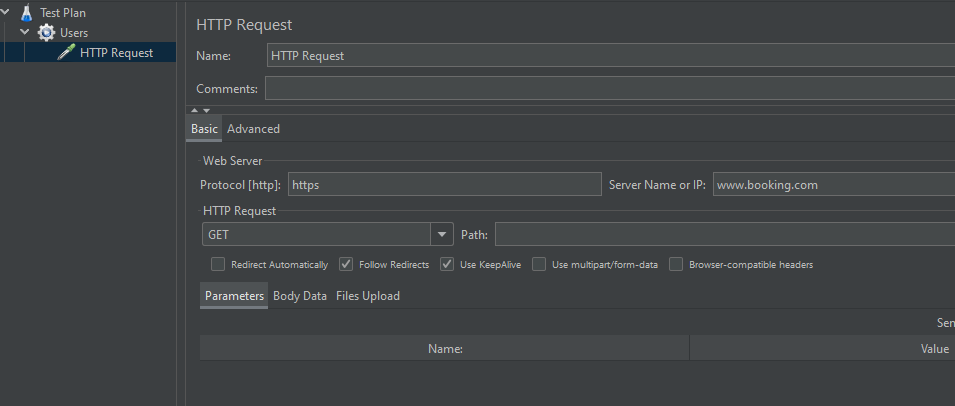Switch to the Advanced tab
Viewport: 955px width, 406px height.
(253, 129)
